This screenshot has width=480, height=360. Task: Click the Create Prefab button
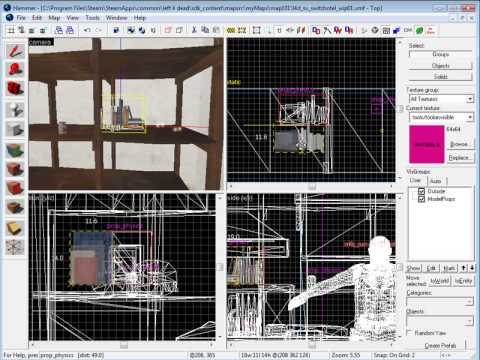[440, 345]
